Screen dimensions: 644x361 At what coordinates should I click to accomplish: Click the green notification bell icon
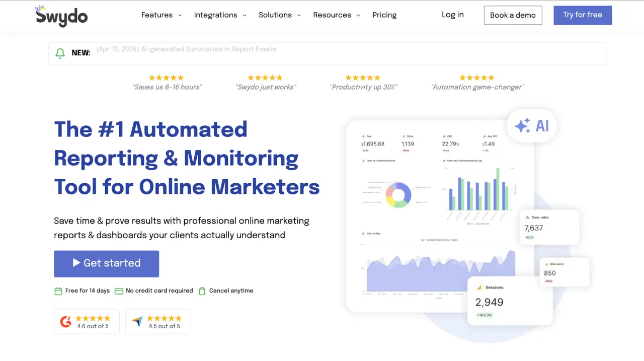(x=60, y=53)
